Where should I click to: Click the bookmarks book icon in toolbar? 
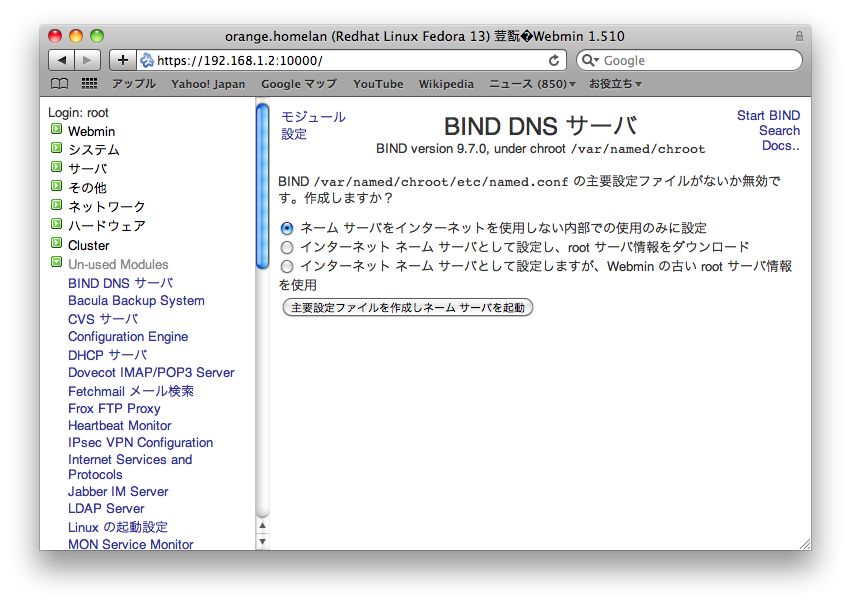pyautogui.click(x=59, y=84)
